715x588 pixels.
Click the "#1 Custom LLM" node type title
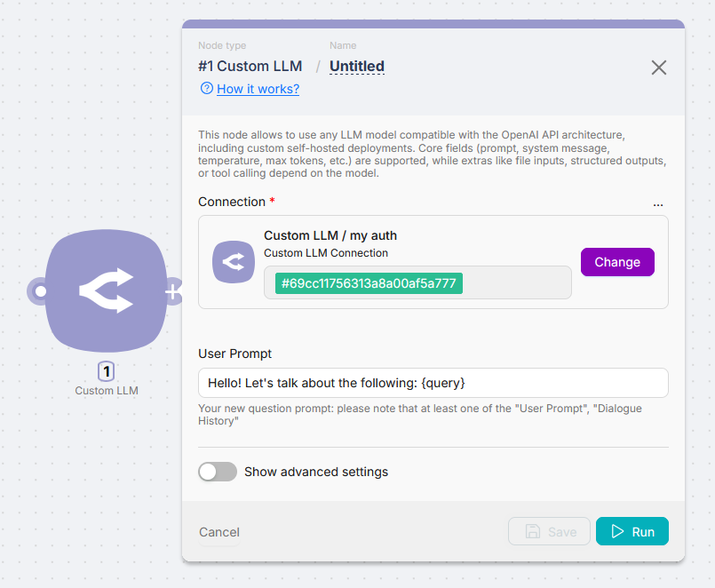pos(250,66)
